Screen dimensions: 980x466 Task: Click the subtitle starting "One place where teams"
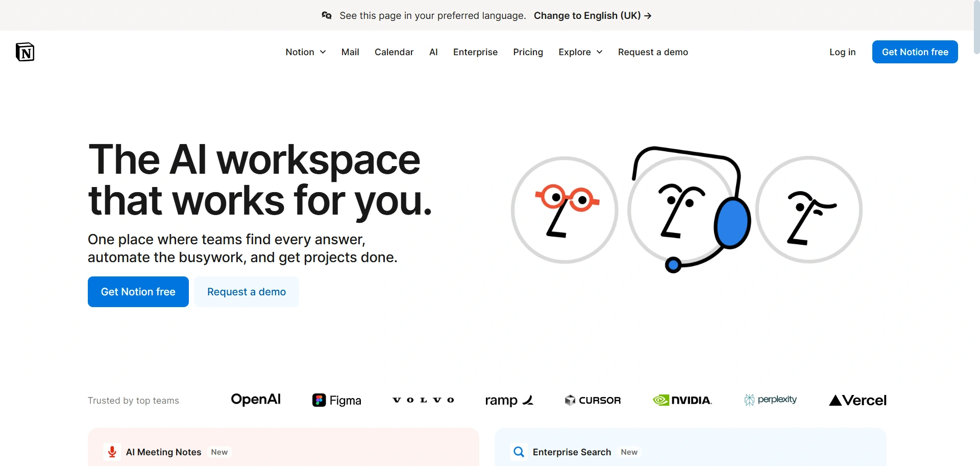[242, 248]
